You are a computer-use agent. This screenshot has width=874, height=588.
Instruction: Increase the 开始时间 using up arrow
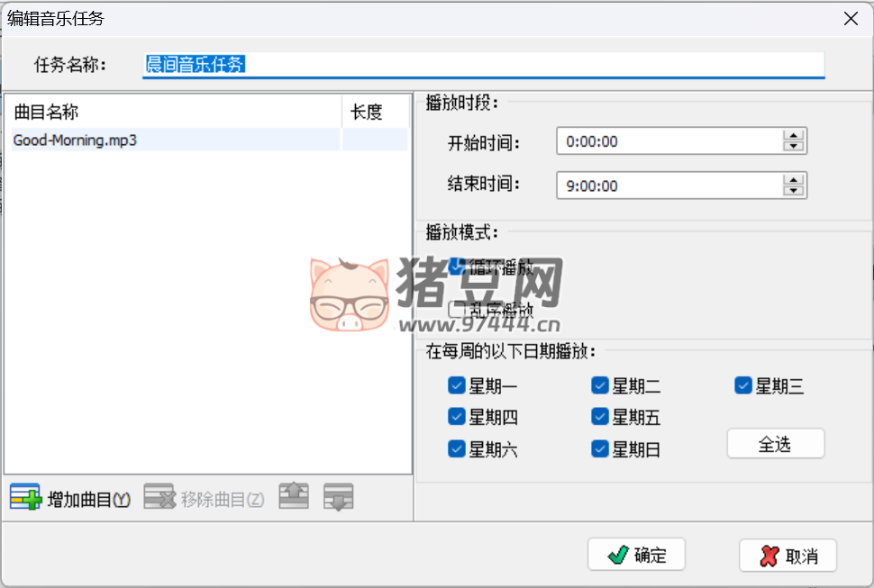pos(793,136)
